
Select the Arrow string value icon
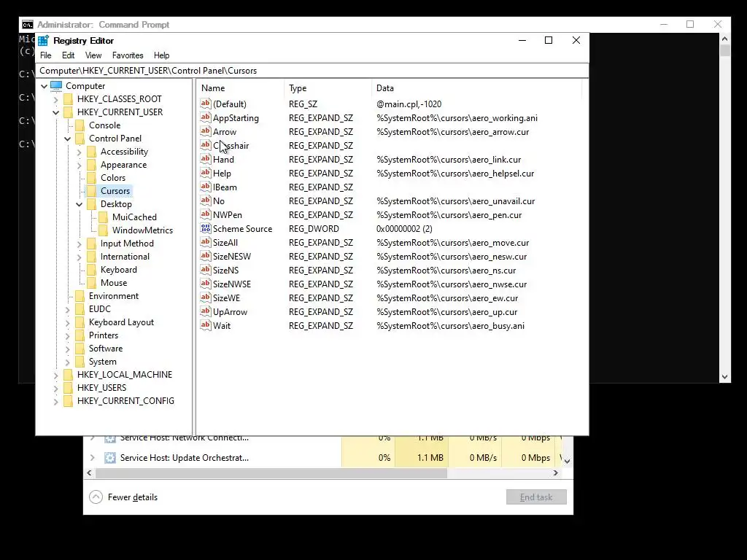coord(205,131)
